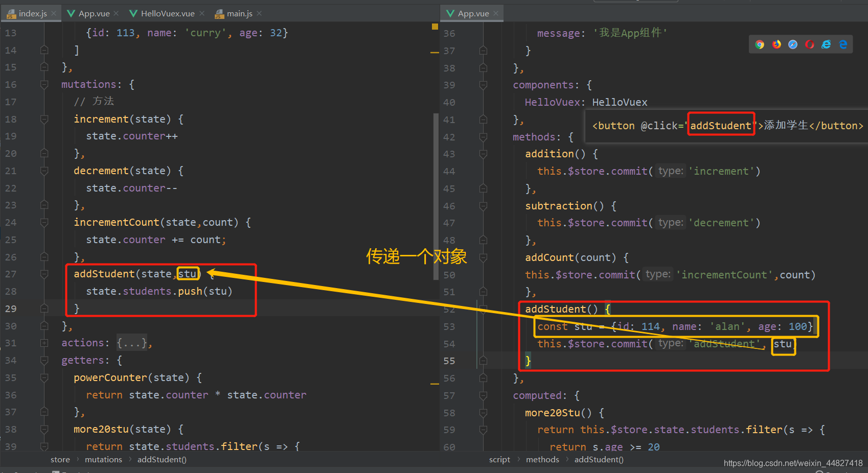Click the '// 方法' comment line
Image resolution: width=868 pixels, height=473 pixels.
tap(94, 101)
